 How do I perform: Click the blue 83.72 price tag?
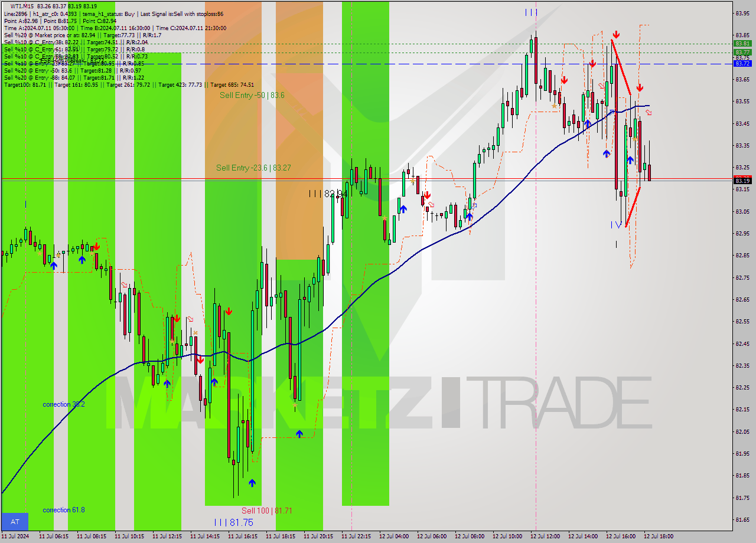[x=742, y=63]
